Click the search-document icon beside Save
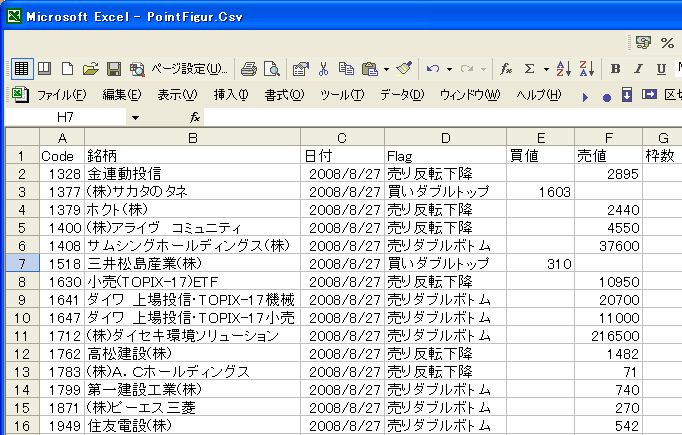The height and width of the screenshot is (435, 682). click(137, 69)
